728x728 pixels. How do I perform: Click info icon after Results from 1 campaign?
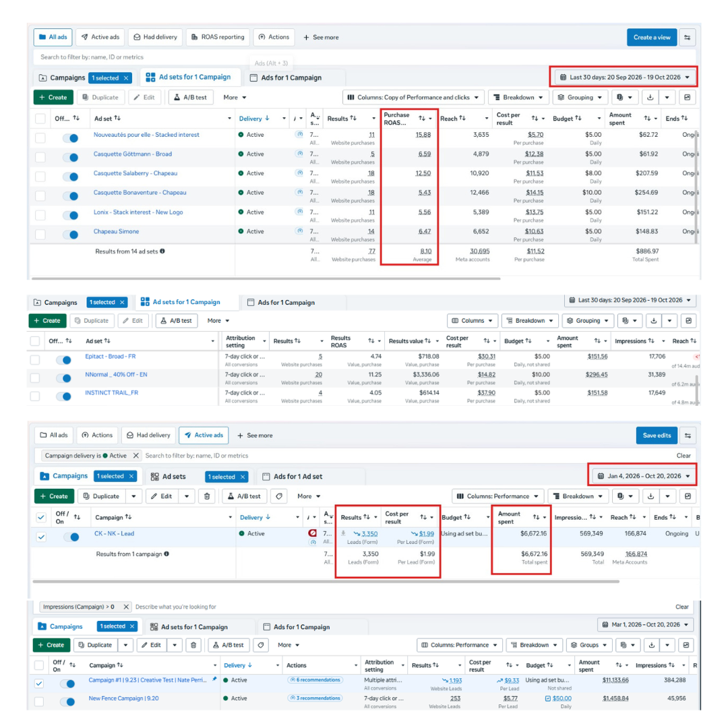click(x=166, y=554)
